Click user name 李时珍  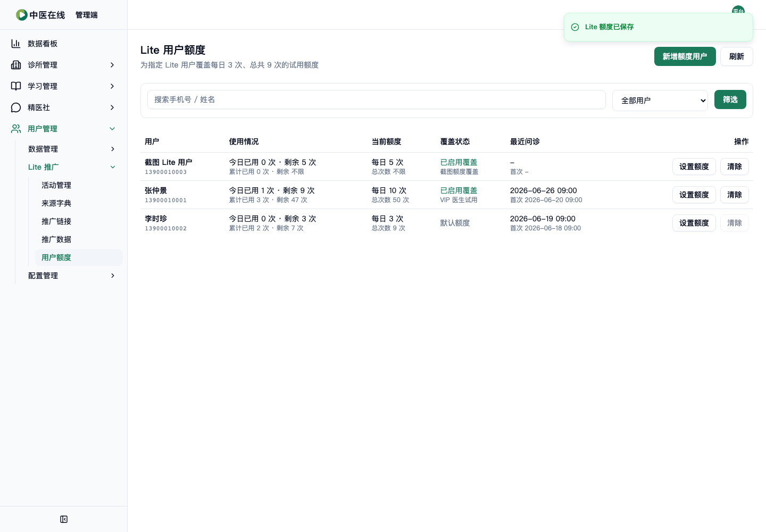click(156, 219)
